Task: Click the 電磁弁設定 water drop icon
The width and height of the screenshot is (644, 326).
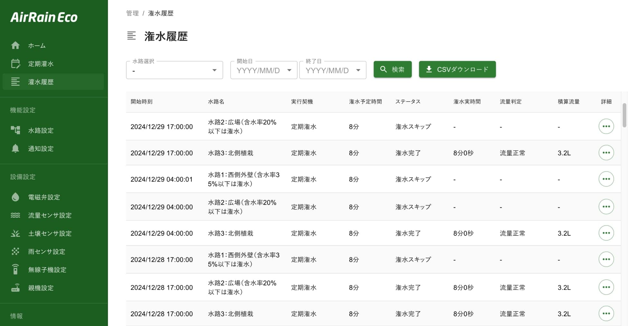Action: [x=15, y=197]
